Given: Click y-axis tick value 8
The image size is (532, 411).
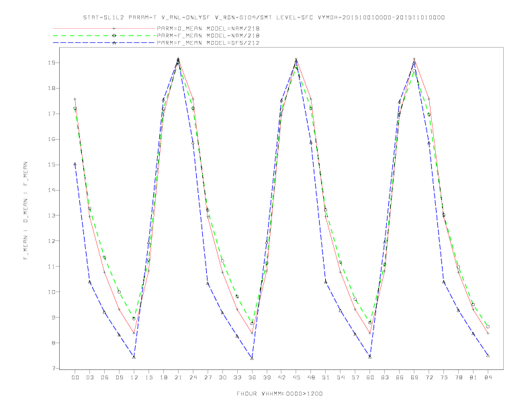Looking at the screenshot, I should pos(54,343).
